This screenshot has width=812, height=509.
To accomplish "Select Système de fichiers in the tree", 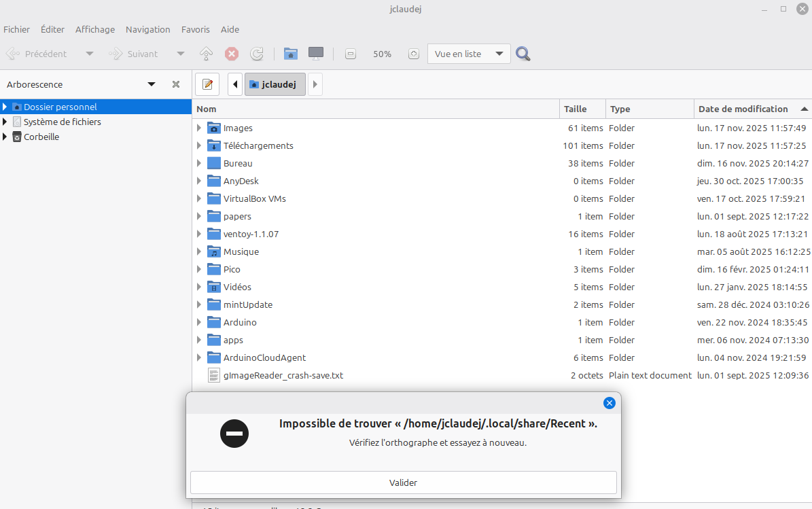I will click(x=62, y=122).
